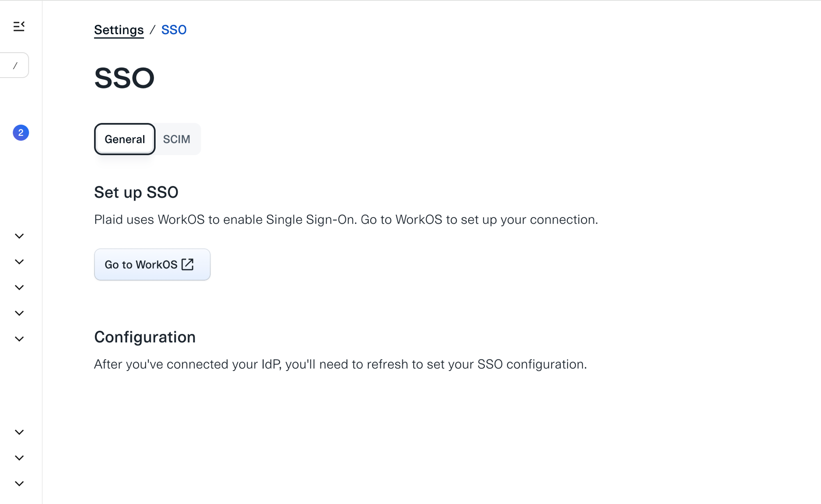Expand the third chevron in the upper sidebar group
This screenshot has width=821, height=504.
tap(19, 287)
